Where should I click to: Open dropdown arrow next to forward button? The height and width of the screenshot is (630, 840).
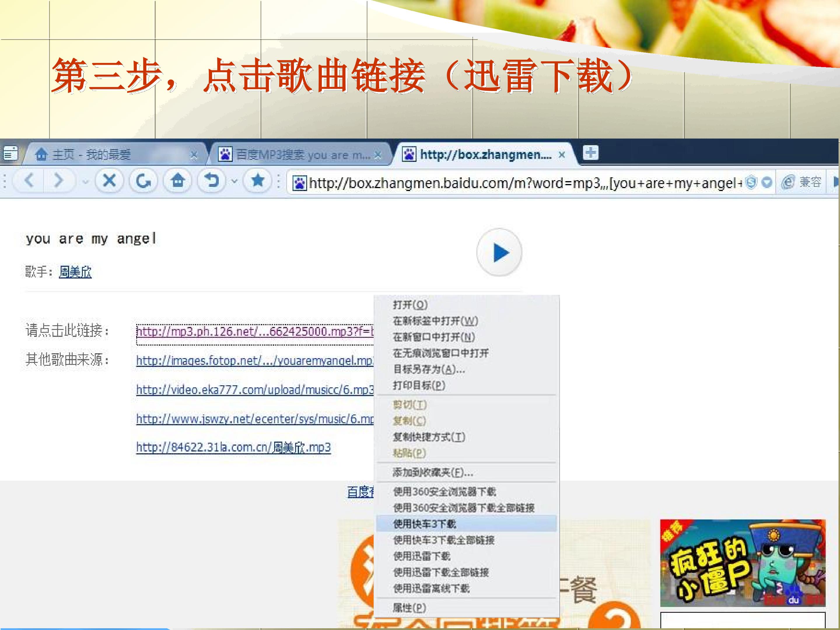pos(86,182)
